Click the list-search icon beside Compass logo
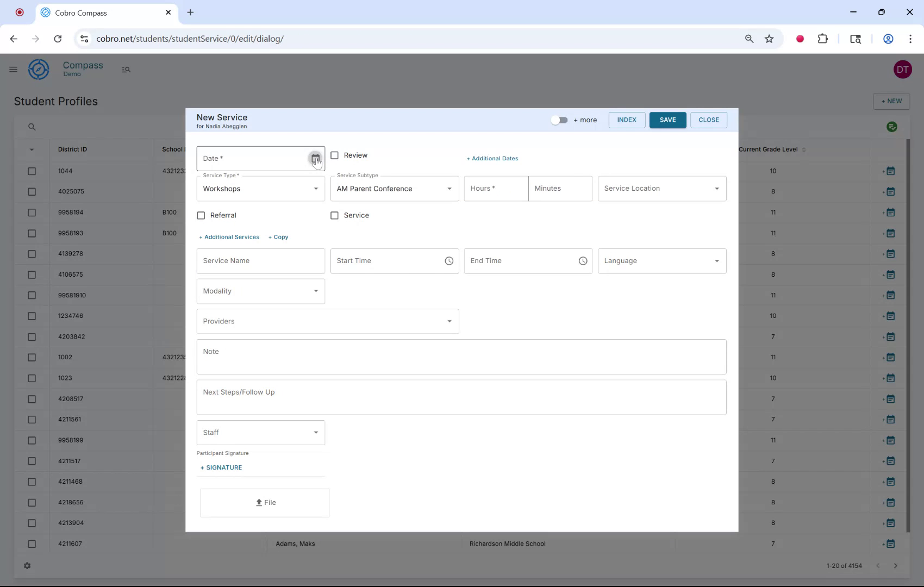Image resolution: width=924 pixels, height=587 pixels. tap(126, 70)
